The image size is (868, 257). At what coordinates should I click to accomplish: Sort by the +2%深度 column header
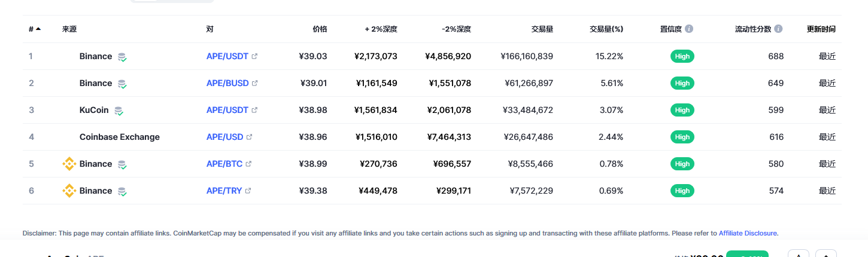click(x=381, y=29)
